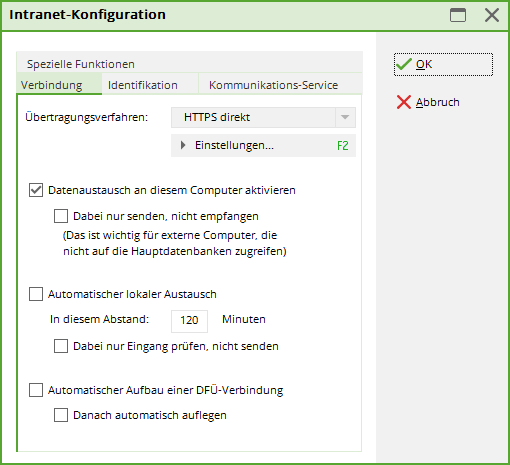The width and height of the screenshot is (510, 465).
Task: Confirm settings with the OK button
Action: (443, 64)
